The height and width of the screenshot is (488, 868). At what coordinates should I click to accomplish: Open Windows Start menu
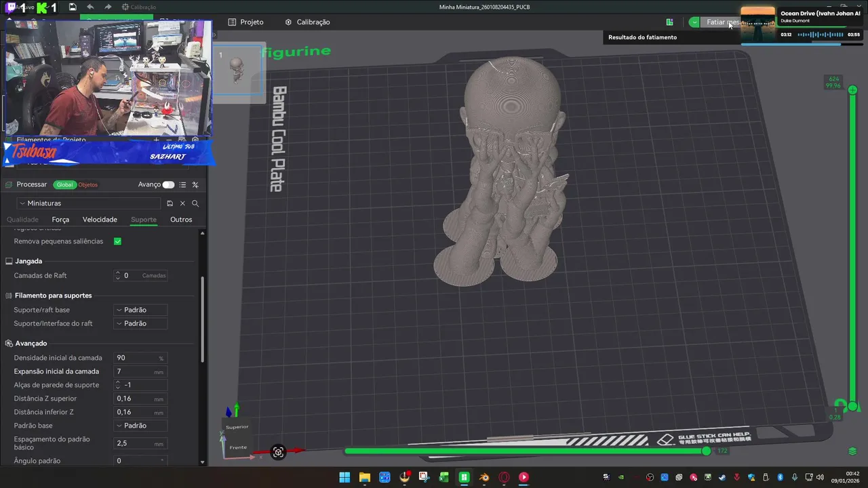coord(344,477)
